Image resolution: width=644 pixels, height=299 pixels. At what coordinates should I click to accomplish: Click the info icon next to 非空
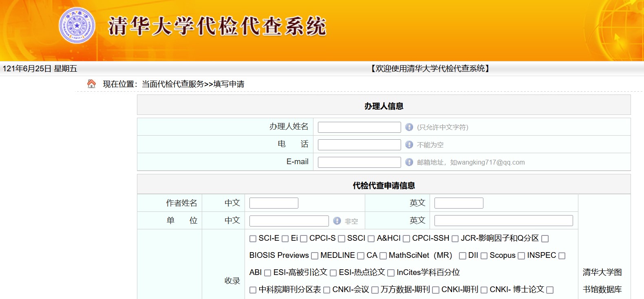[337, 221]
